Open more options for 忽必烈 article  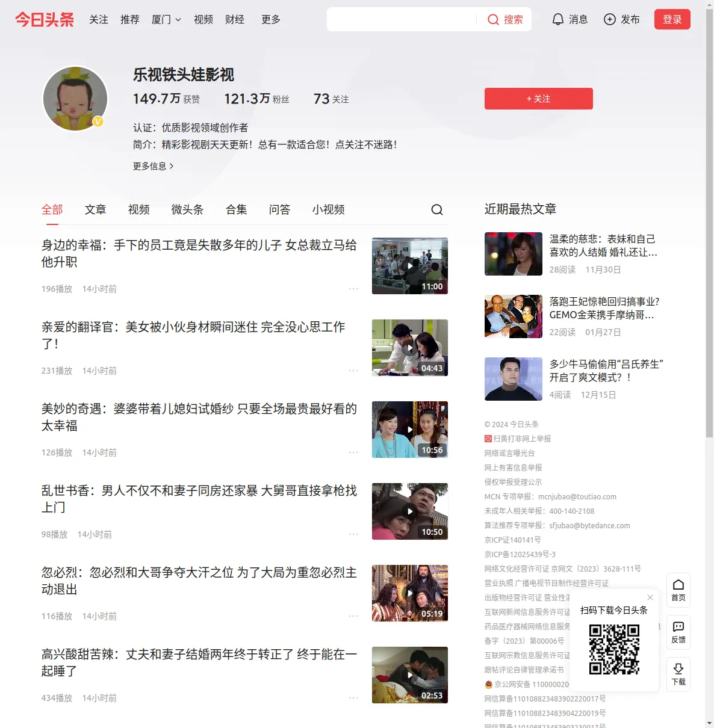(x=353, y=616)
